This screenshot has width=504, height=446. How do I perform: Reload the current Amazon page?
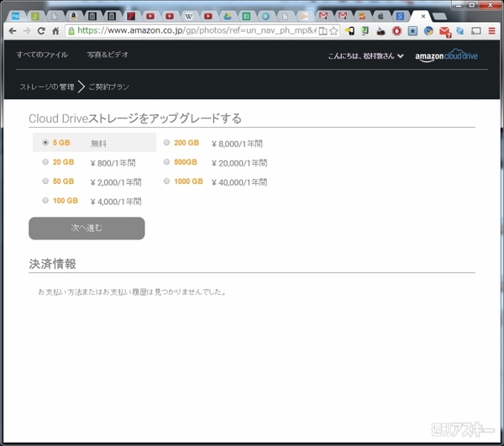pyautogui.click(x=41, y=31)
